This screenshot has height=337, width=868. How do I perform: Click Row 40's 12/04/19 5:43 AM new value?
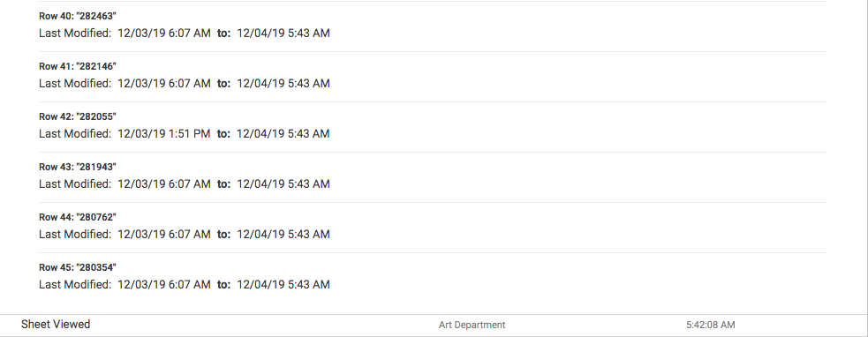[283, 34]
